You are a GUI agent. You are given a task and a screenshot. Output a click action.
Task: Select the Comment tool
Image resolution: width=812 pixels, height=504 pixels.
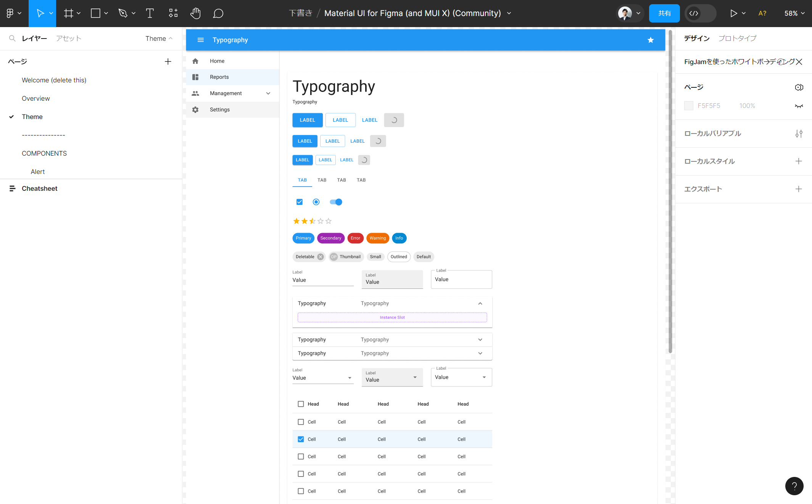pyautogui.click(x=218, y=13)
